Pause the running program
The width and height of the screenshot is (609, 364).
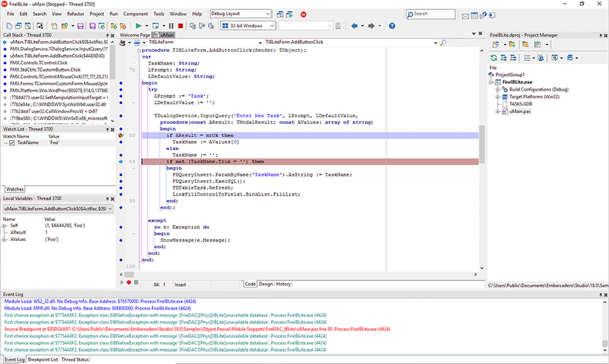click(x=171, y=26)
